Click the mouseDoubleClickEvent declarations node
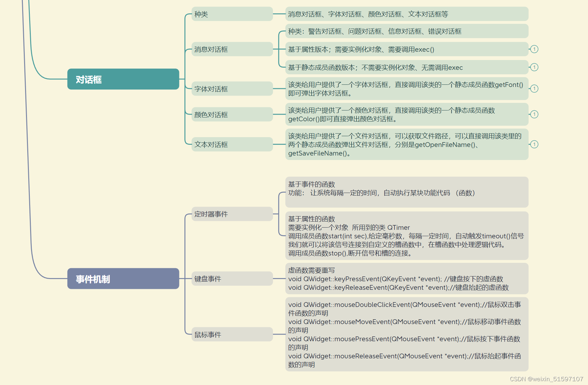This screenshot has width=588, height=385. pos(407,335)
